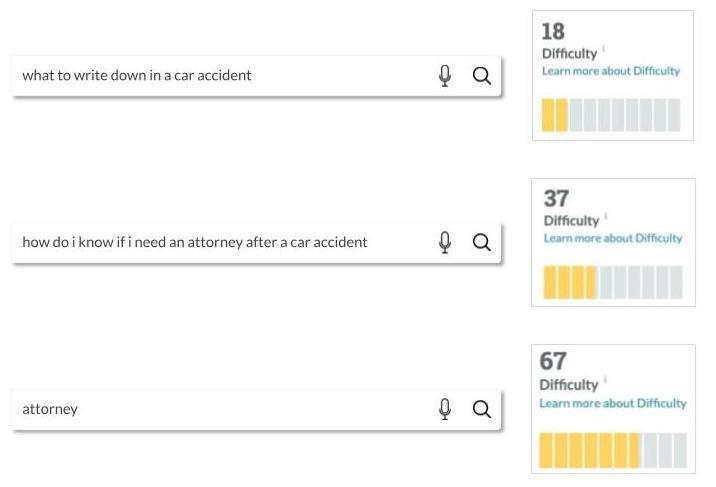The height and width of the screenshot is (487, 716).
Task: Click microphone icon in the 'attorney' search bar
Action: (445, 409)
